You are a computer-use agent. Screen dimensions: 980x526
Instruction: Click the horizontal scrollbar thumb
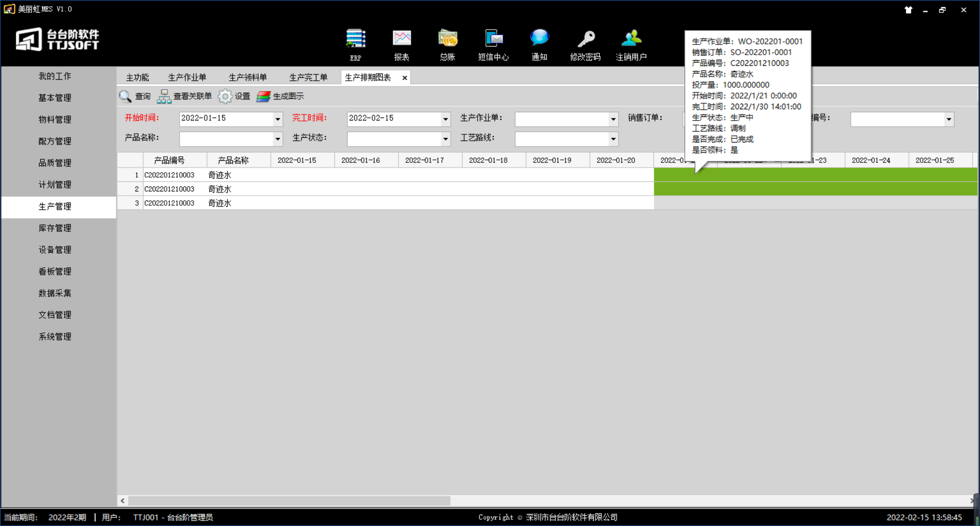tap(289, 501)
